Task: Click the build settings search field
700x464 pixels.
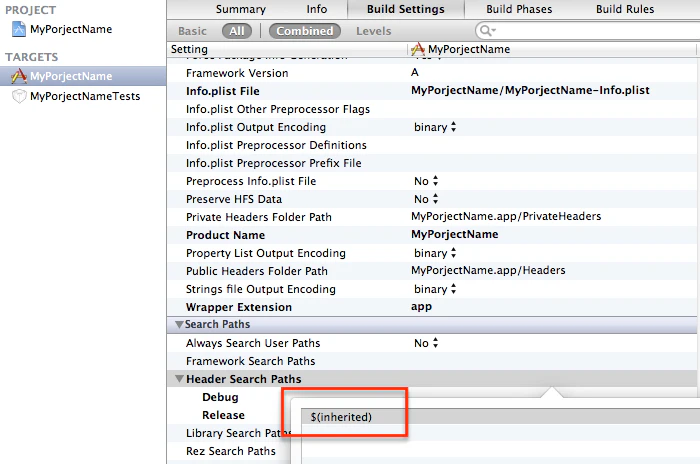Action: coord(587,31)
